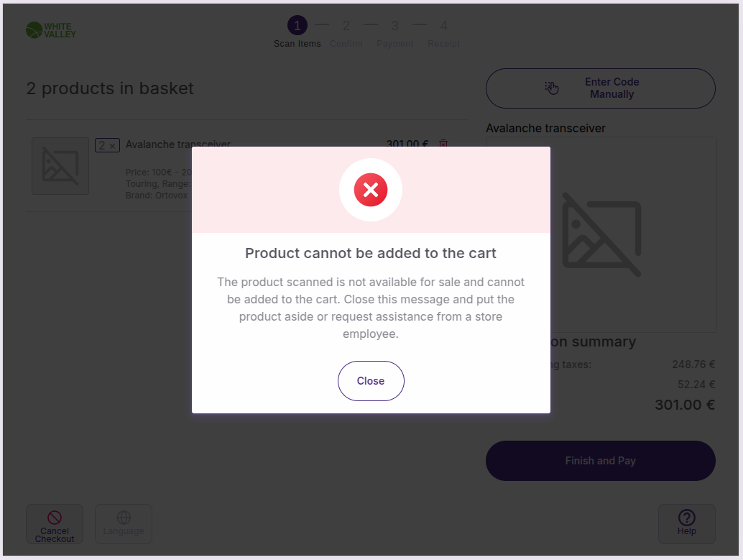
Task: Click the 2 × quantity box
Action: coord(107,145)
